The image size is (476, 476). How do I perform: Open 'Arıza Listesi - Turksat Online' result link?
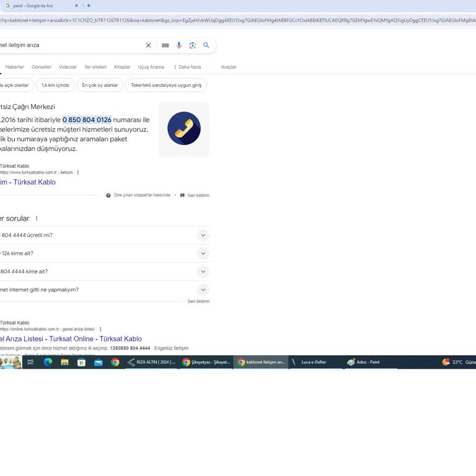(71, 339)
